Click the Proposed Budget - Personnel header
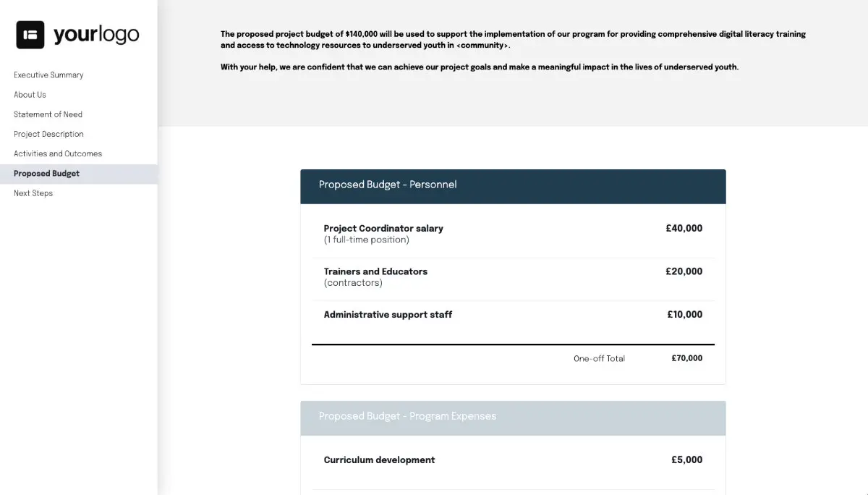 [x=387, y=185]
